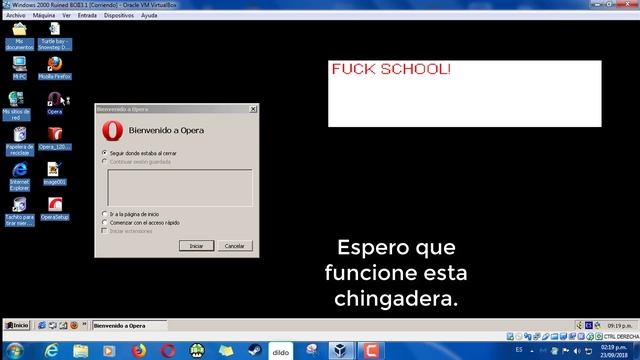The image size is (640, 360).
Task: Open the Ver menu
Action: tap(66, 16)
